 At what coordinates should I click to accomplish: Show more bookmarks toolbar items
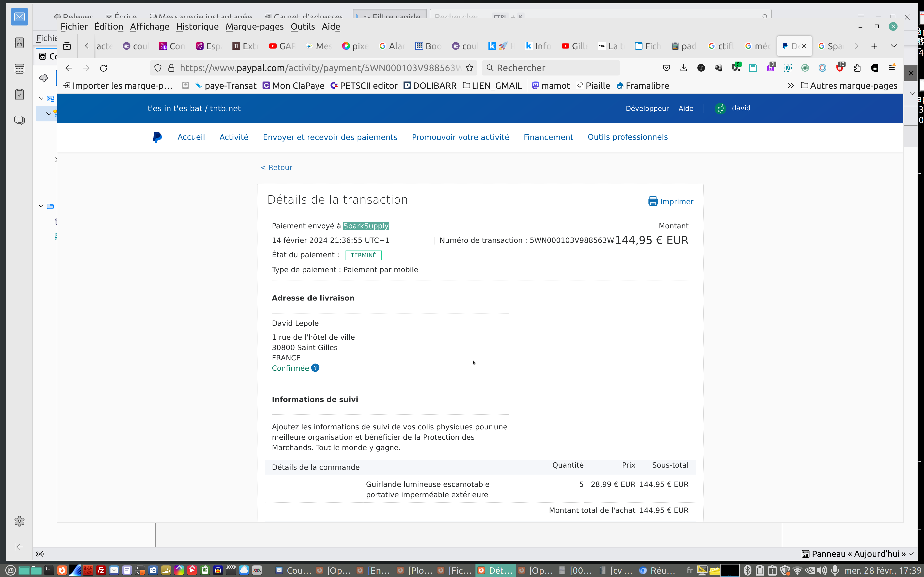790,86
